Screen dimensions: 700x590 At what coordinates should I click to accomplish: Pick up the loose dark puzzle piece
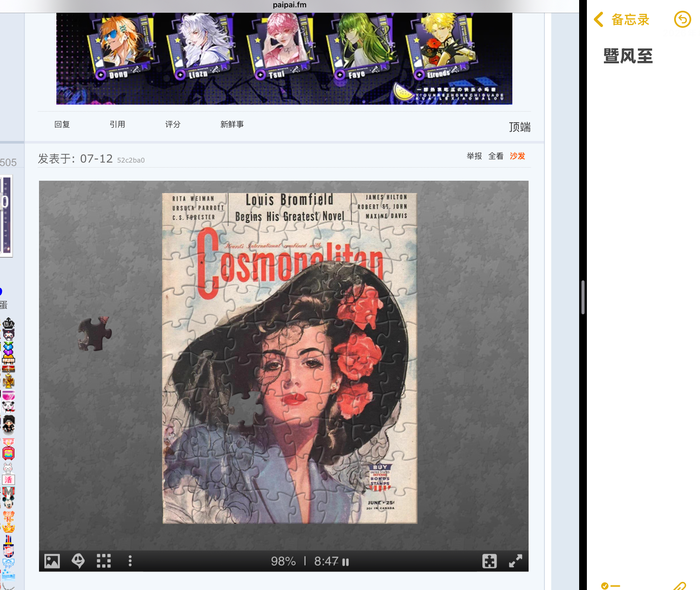(95, 334)
